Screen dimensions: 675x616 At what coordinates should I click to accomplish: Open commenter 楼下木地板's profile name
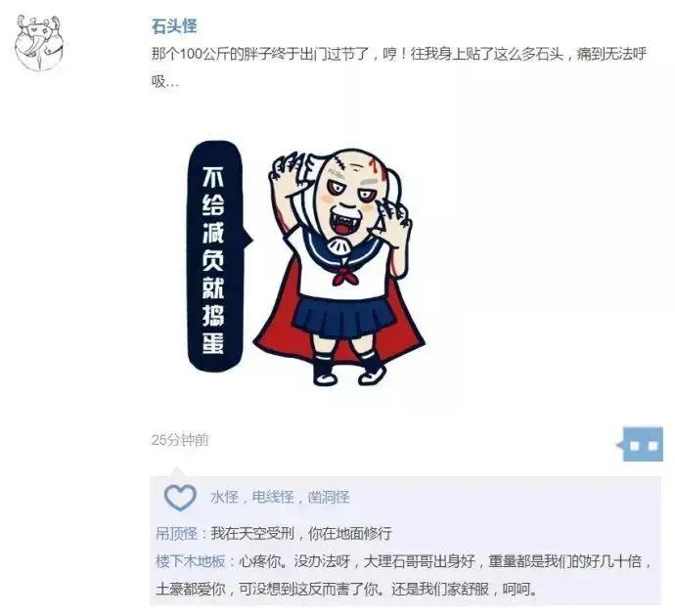click(190, 561)
